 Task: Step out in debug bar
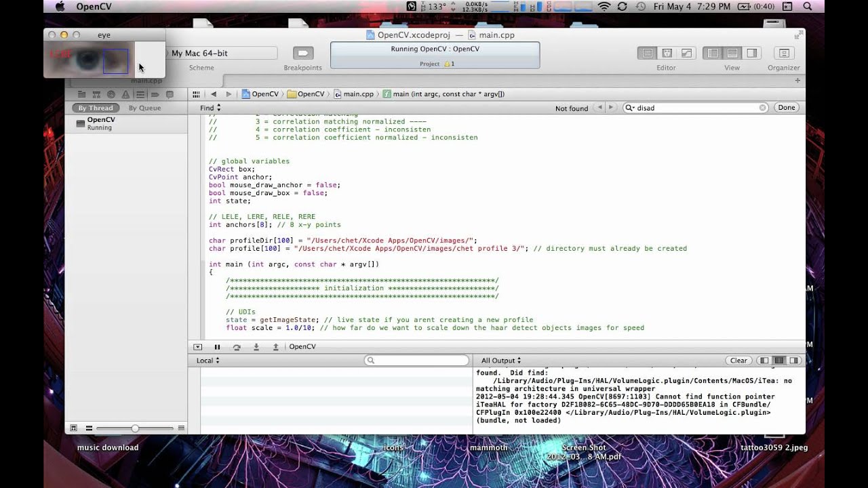pyautogui.click(x=276, y=347)
